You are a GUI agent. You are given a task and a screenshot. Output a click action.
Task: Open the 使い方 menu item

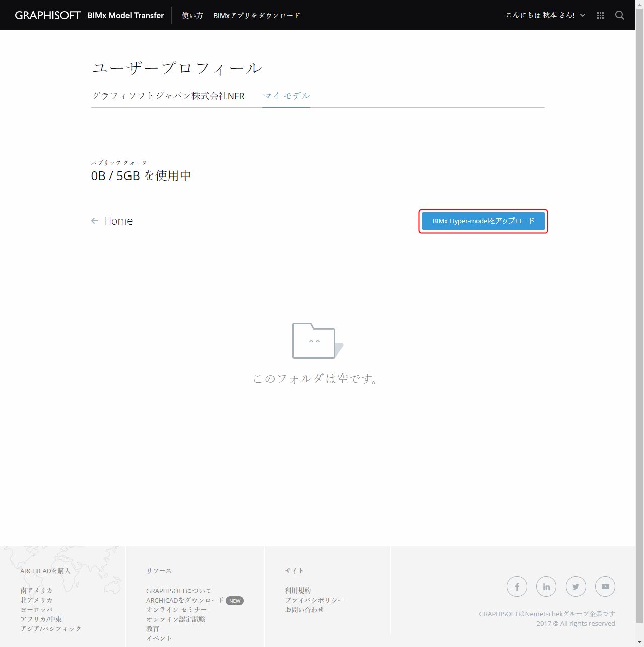tap(192, 16)
